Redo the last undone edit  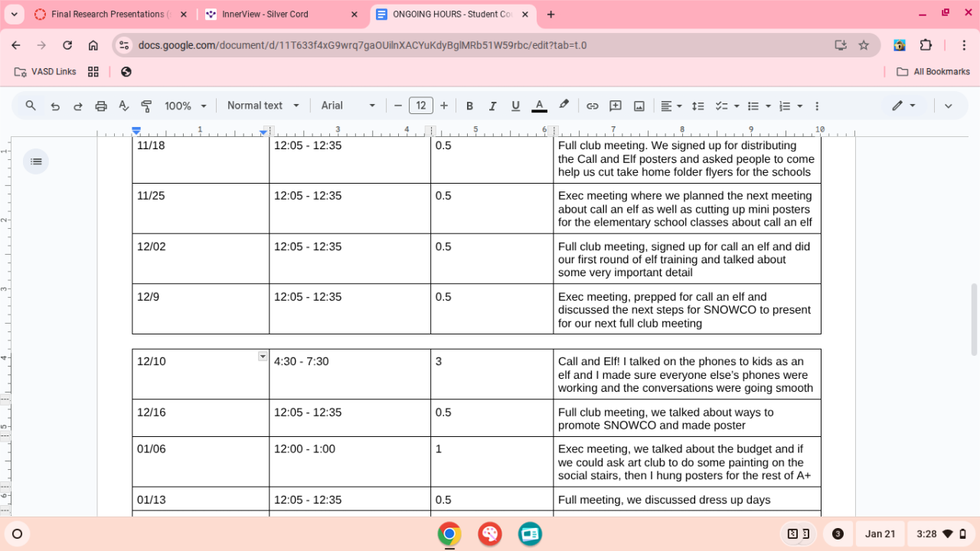78,106
